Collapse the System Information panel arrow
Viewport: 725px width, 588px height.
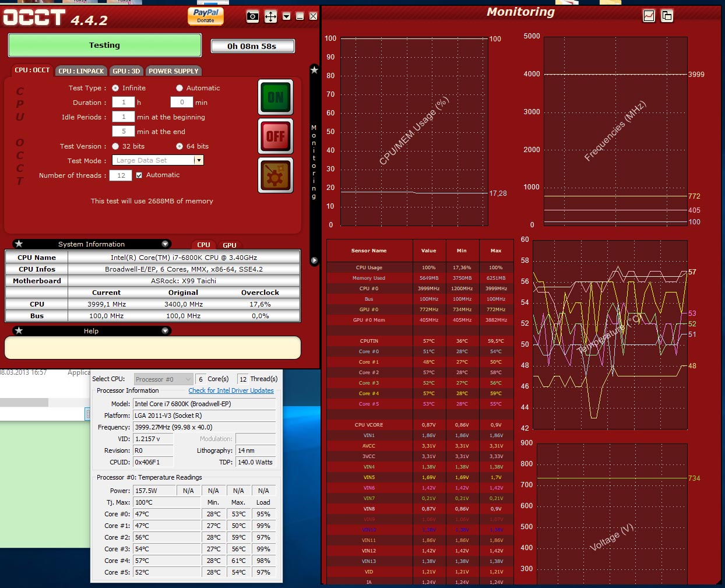pos(165,244)
